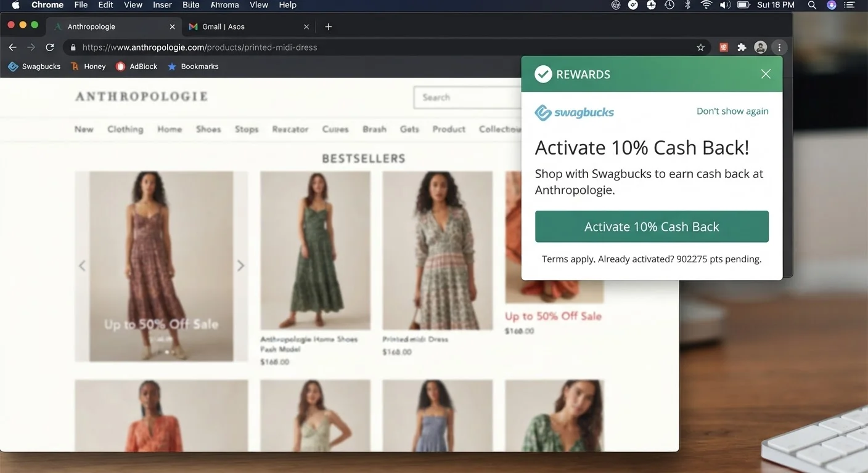Reload the Anthropologie page

coord(50,47)
